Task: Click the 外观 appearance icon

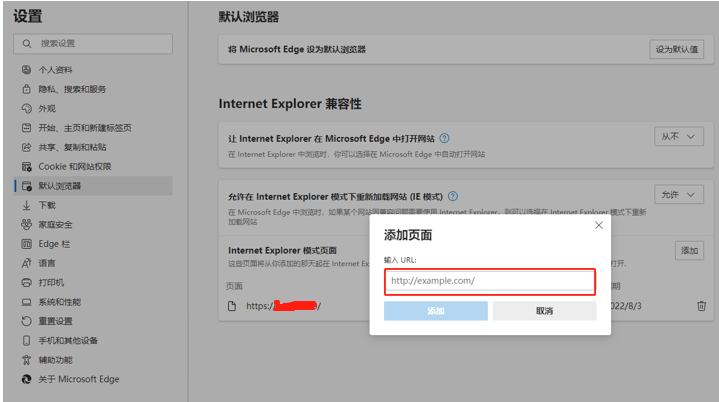Action: tap(26, 109)
